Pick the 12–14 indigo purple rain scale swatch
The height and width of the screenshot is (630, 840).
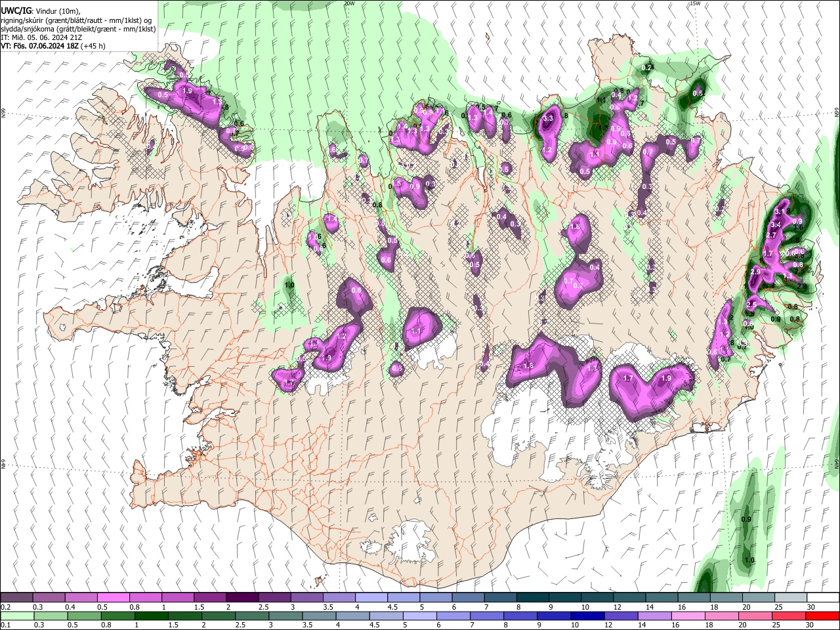[x=621, y=616]
